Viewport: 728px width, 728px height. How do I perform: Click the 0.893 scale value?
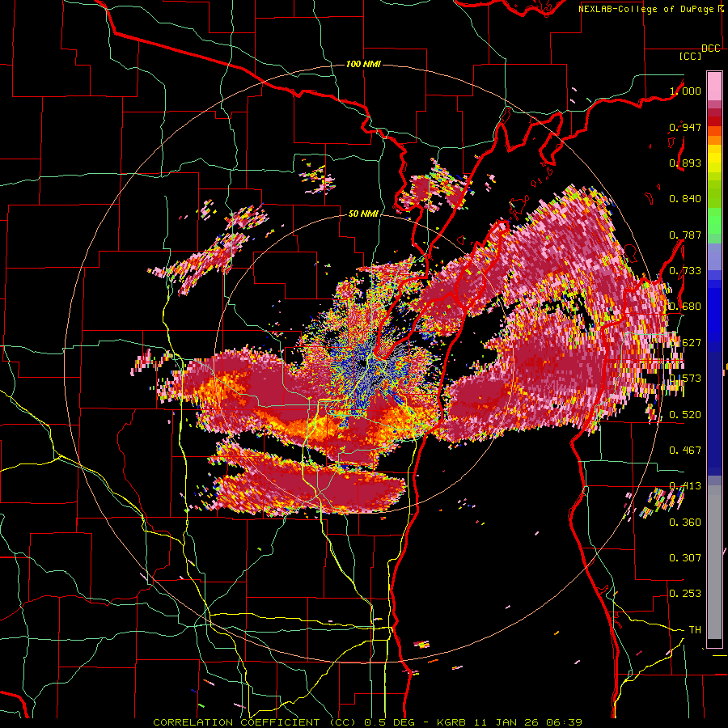click(685, 163)
